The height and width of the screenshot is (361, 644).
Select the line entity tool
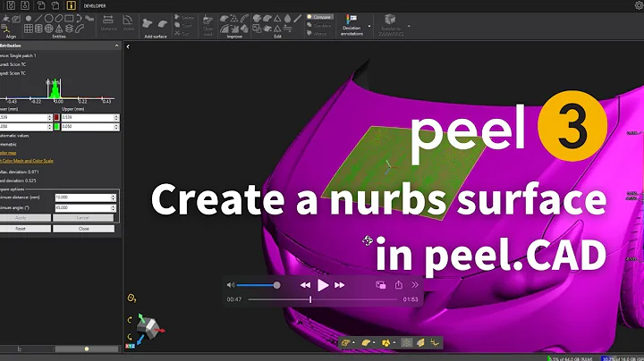38,19
